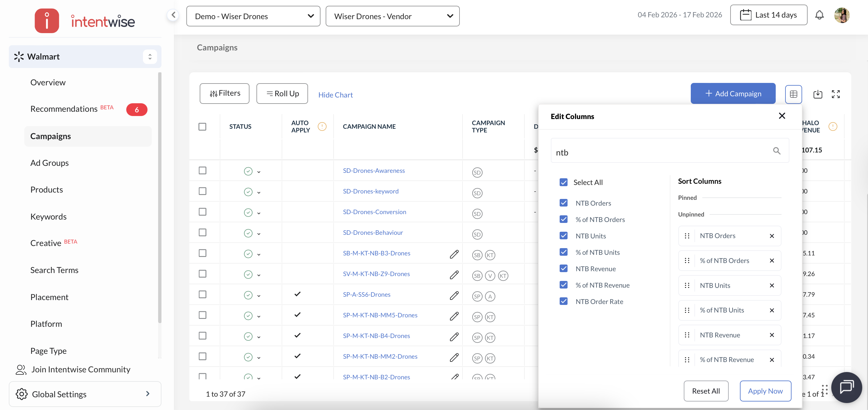Viewport: 868px width, 410px height.
Task: Go to Ad Groups in sidebar
Action: pyautogui.click(x=49, y=163)
